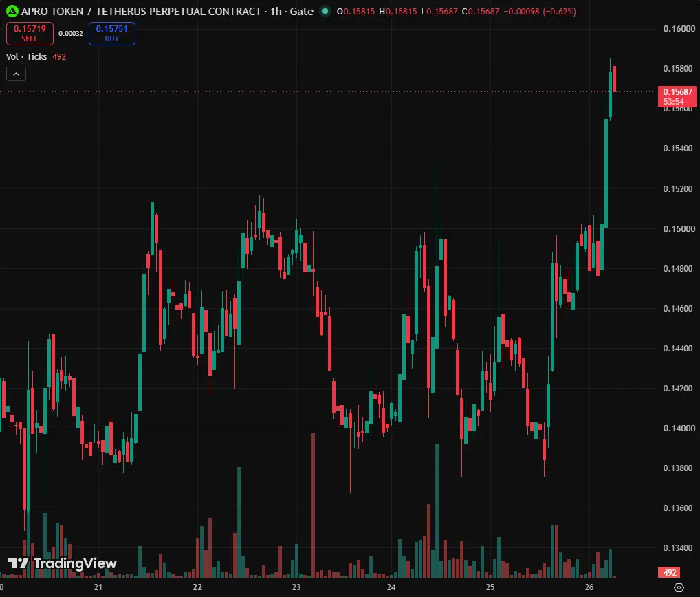
Task: Click the close value C0.15687 in header
Action: (x=481, y=11)
